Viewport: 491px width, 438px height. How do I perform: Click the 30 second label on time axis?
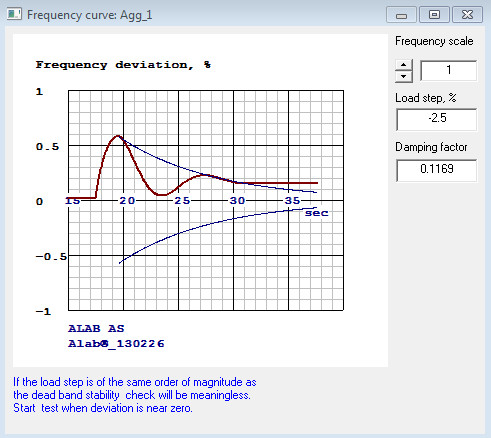(237, 200)
